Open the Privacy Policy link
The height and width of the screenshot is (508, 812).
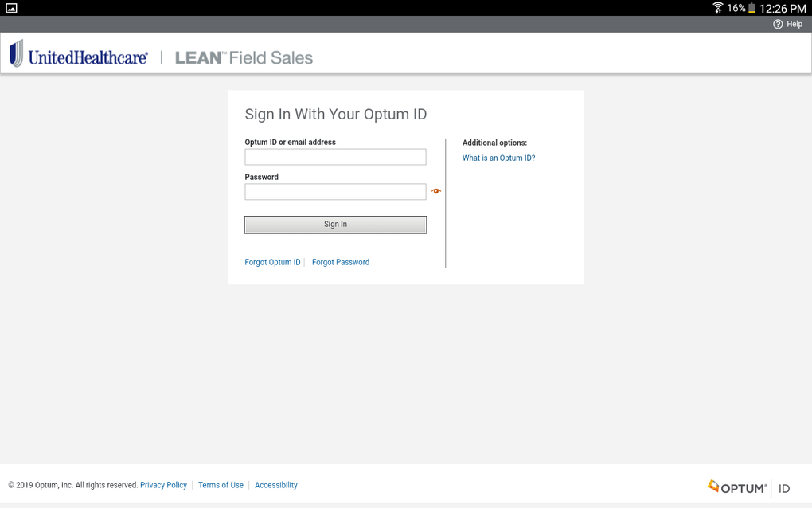point(163,485)
